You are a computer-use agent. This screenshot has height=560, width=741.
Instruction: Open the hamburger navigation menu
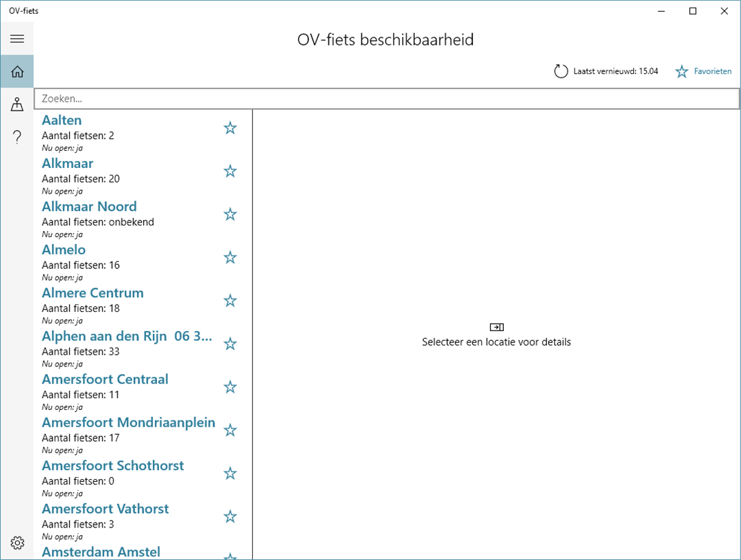17,39
